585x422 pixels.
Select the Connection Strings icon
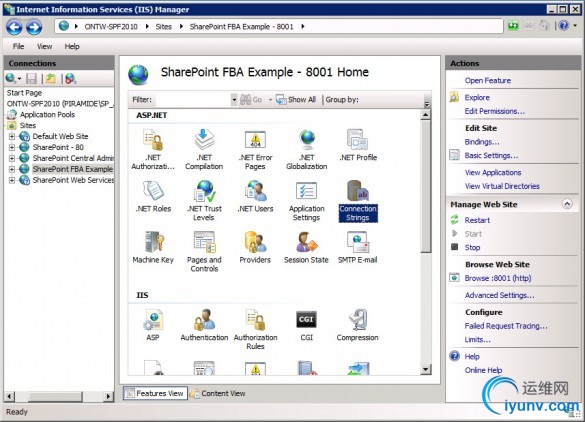click(x=358, y=201)
